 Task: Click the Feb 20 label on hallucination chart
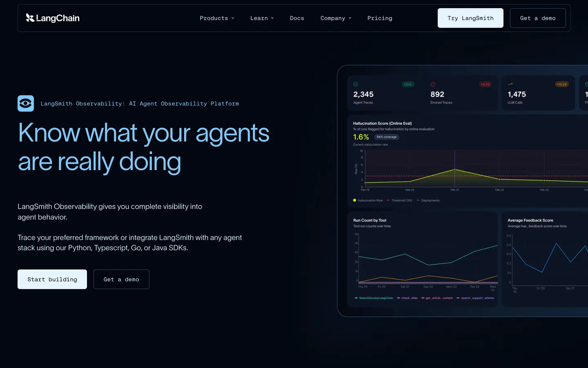(x=410, y=190)
